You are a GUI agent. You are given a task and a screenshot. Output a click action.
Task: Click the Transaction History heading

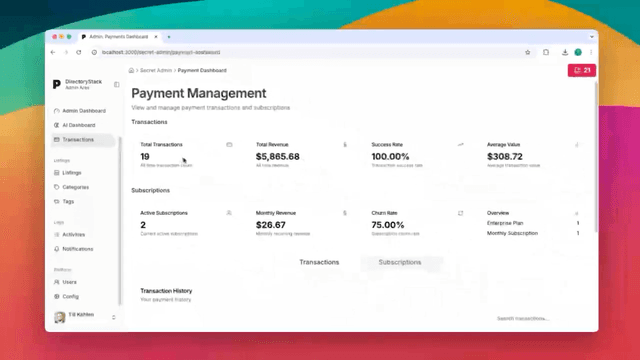[x=166, y=291]
